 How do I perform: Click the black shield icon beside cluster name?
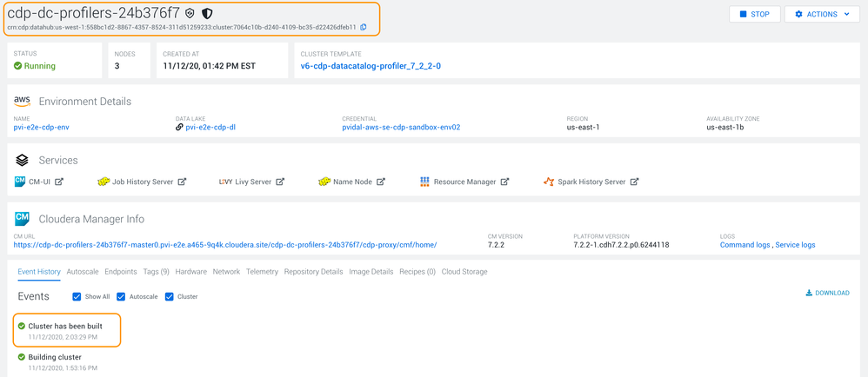(207, 14)
